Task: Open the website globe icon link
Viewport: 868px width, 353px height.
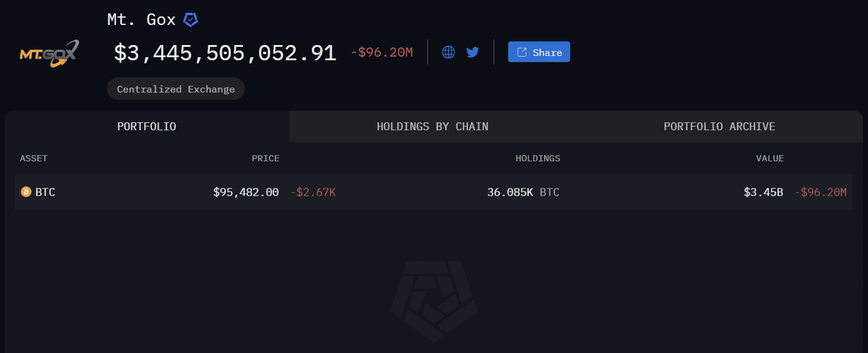Action: (x=449, y=52)
